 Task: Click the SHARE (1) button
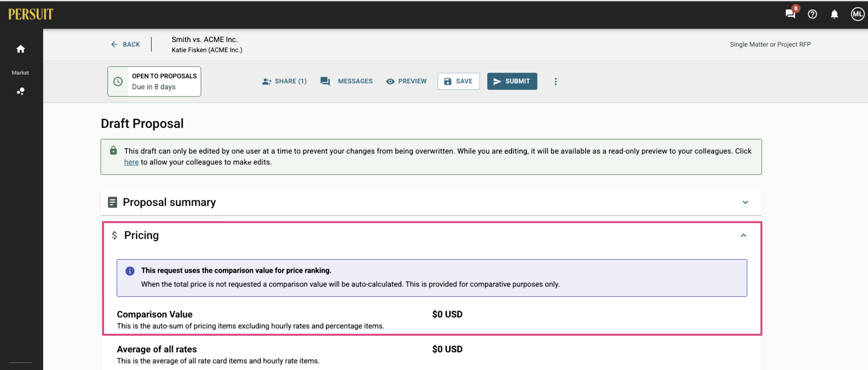(284, 81)
